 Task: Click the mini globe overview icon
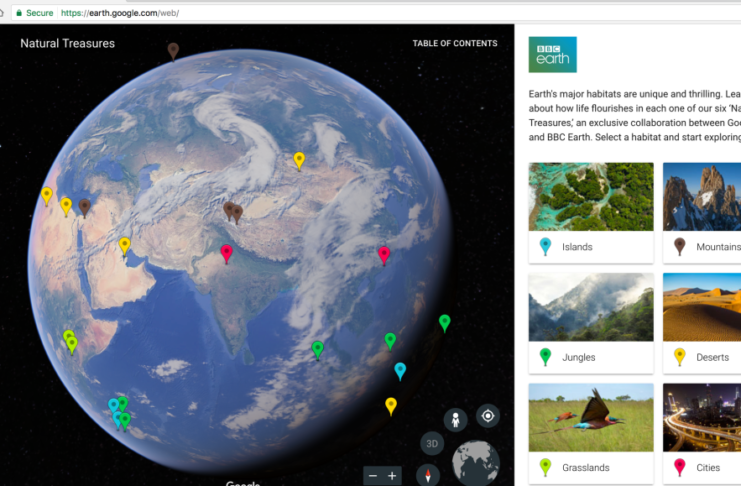tap(475, 464)
